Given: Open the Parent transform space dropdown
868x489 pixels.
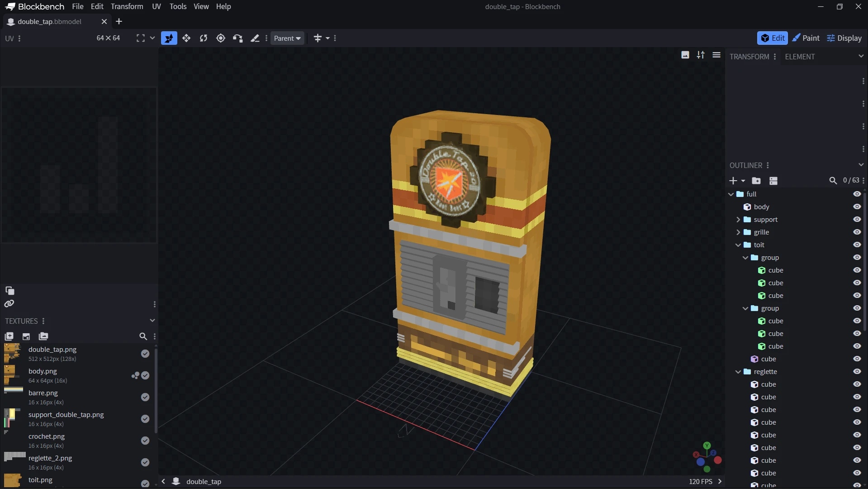Looking at the screenshot, I should 287,38.
